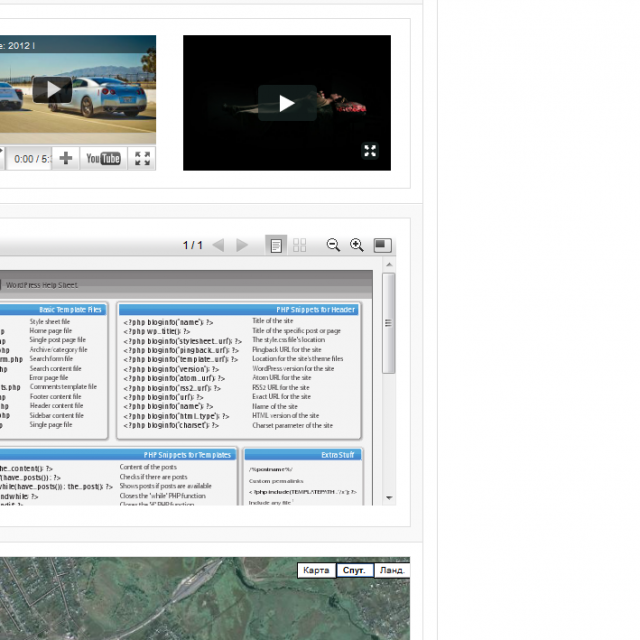Viewport: 640px width, 640px height.
Task: Switch document viewer to thumbnail grid view
Action: 299,245
